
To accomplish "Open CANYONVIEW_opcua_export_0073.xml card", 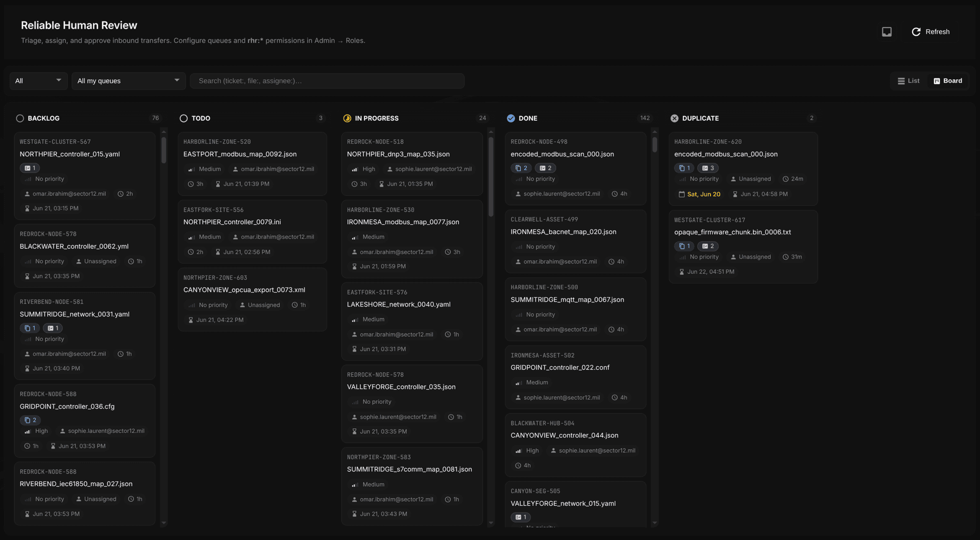I will [x=252, y=299].
